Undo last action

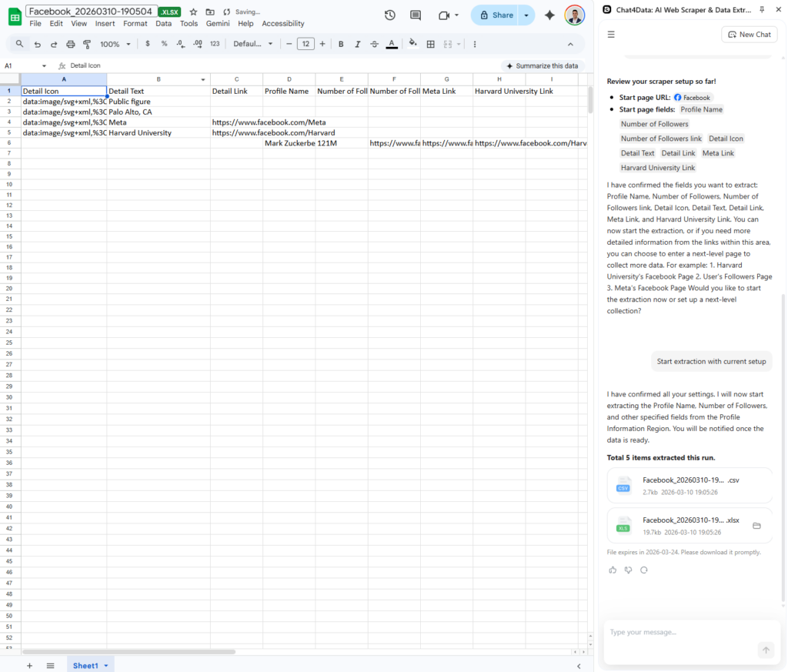coord(37,44)
